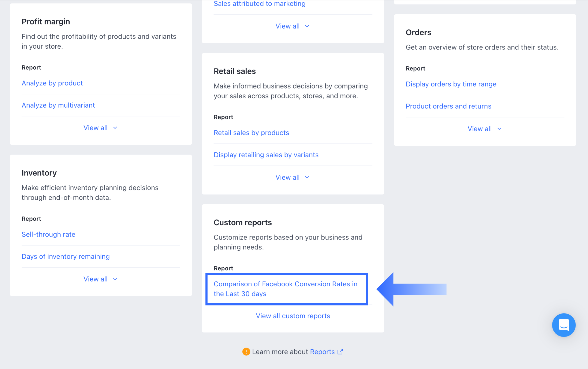Open Analyze by multivariant report
This screenshot has height=369, width=588.
pyautogui.click(x=58, y=105)
